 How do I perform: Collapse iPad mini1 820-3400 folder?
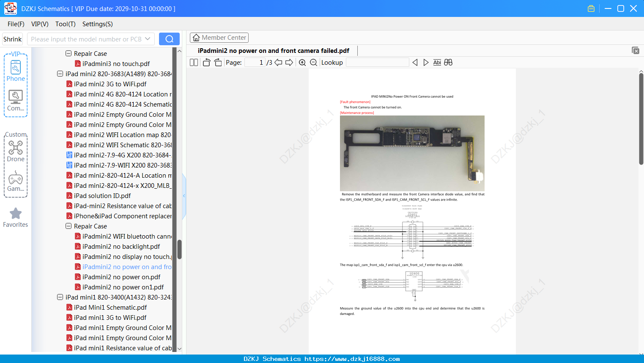click(60, 297)
